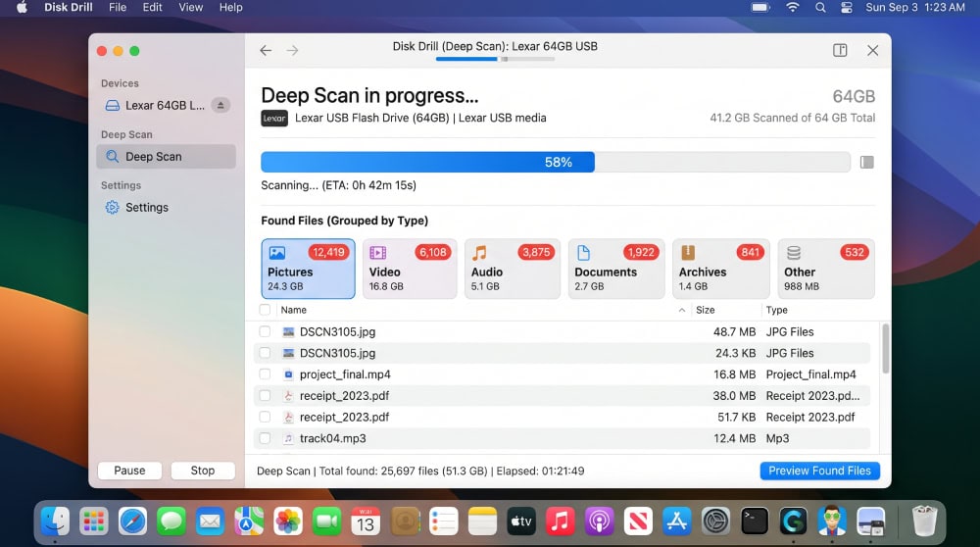980x547 pixels.
Task: Click the sort caret in the header
Action: coord(682,310)
